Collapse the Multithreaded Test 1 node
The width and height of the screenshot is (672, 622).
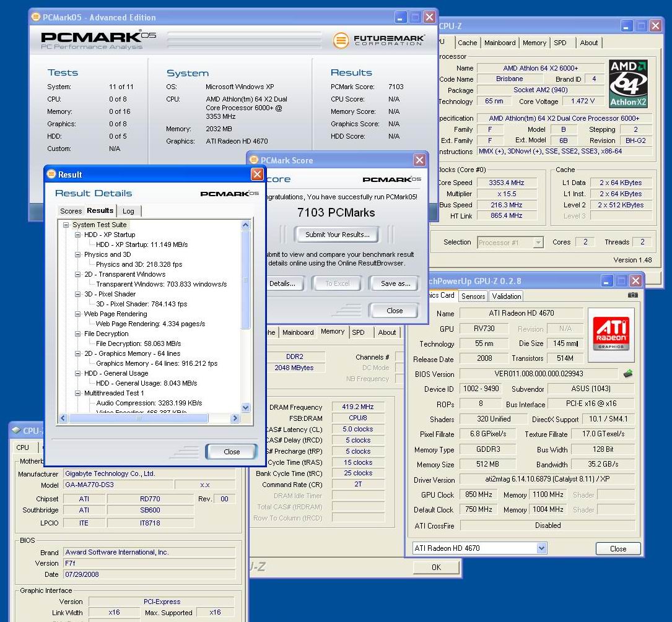[77, 393]
